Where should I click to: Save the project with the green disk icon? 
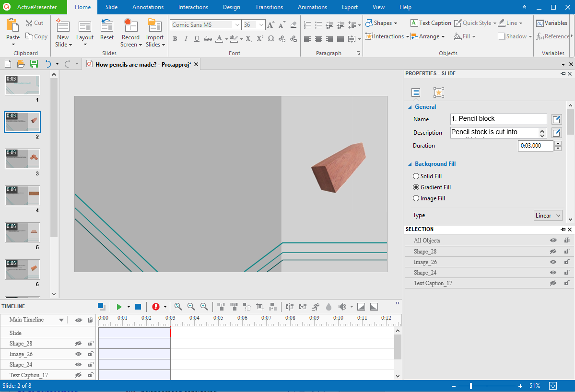(34, 64)
